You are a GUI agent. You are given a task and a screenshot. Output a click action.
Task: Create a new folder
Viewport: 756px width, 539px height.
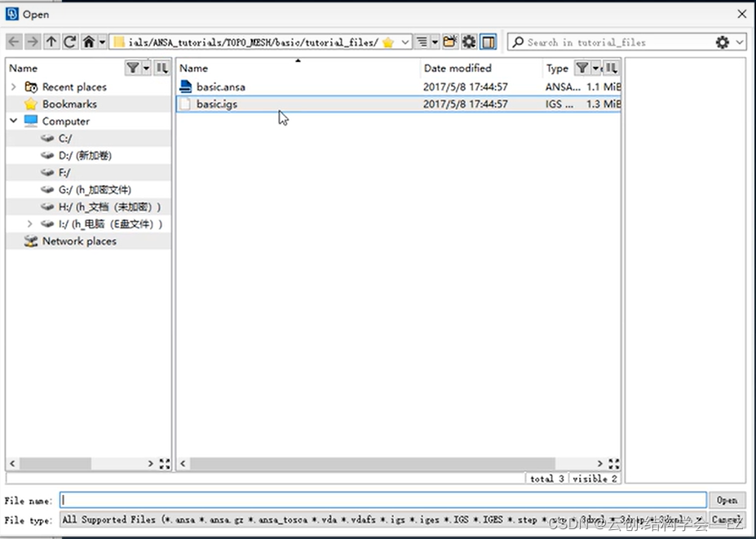point(450,42)
